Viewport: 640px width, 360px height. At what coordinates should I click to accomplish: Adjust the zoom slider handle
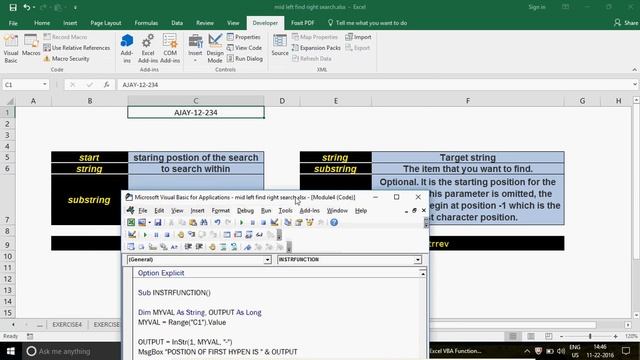pos(590,336)
